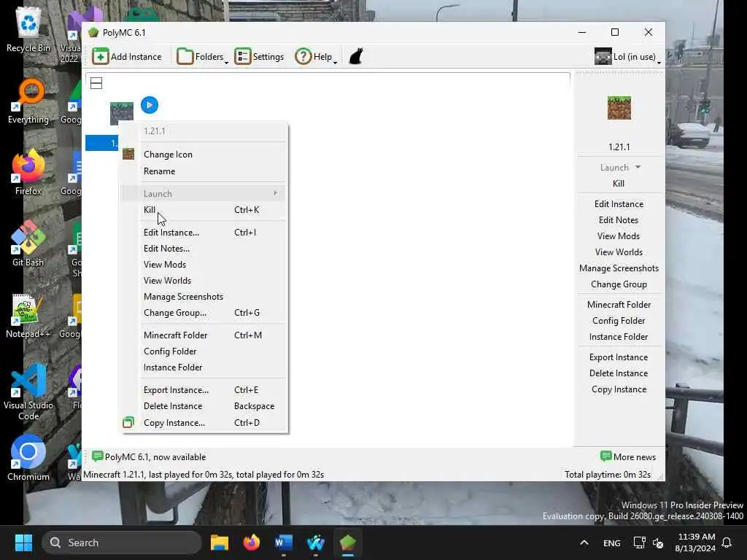Image resolution: width=747 pixels, height=560 pixels.
Task: Choose View Worlds in the context menu
Action: [x=204, y=281]
